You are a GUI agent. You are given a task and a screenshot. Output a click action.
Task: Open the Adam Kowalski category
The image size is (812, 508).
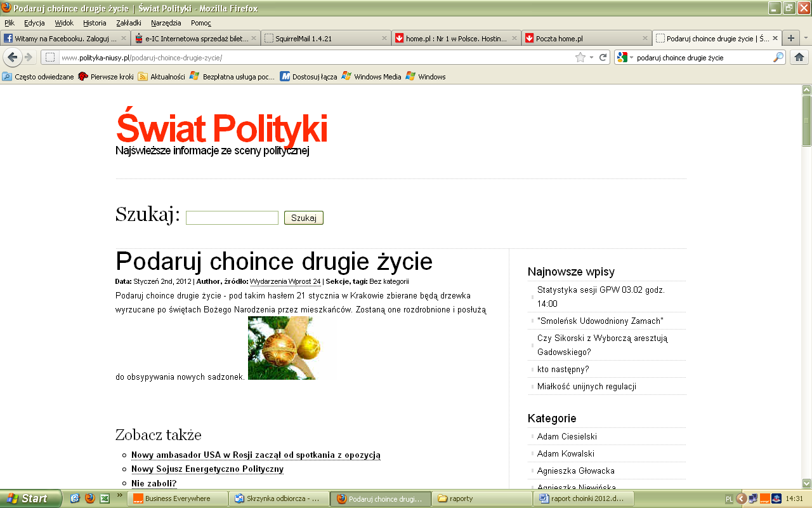coord(566,453)
